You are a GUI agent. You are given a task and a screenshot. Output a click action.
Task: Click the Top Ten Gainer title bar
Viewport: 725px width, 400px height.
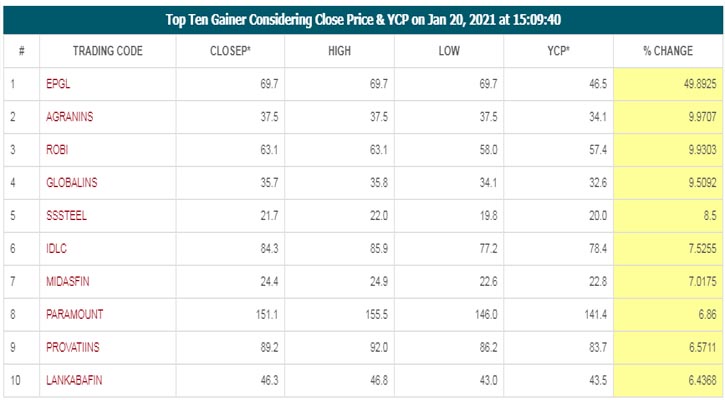(362, 18)
